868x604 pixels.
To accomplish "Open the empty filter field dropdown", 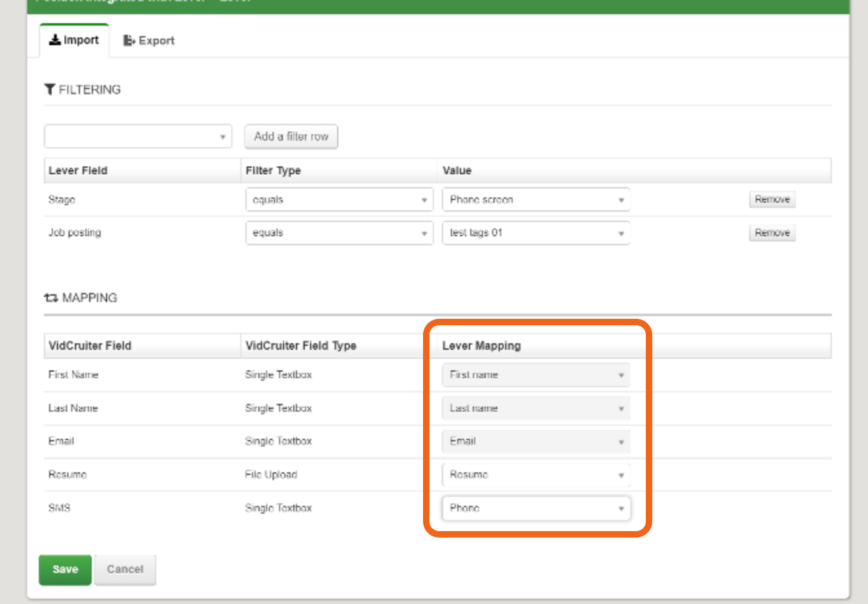I will pos(138,136).
